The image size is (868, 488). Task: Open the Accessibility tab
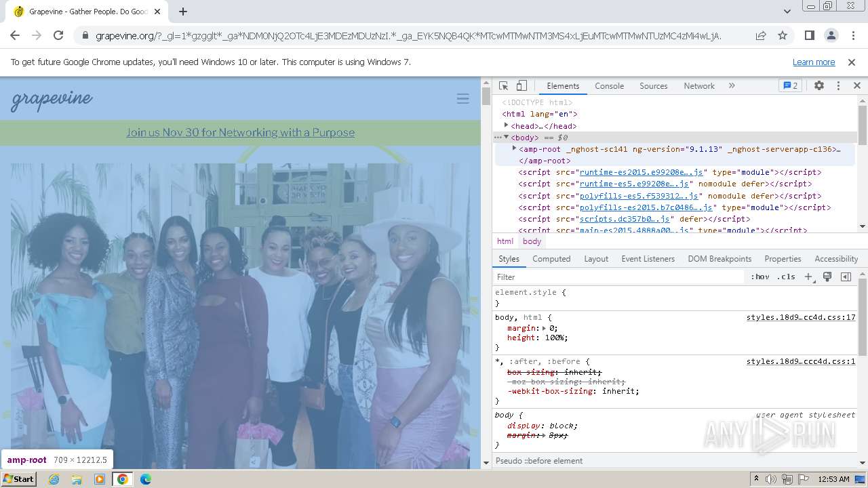tap(836, 259)
